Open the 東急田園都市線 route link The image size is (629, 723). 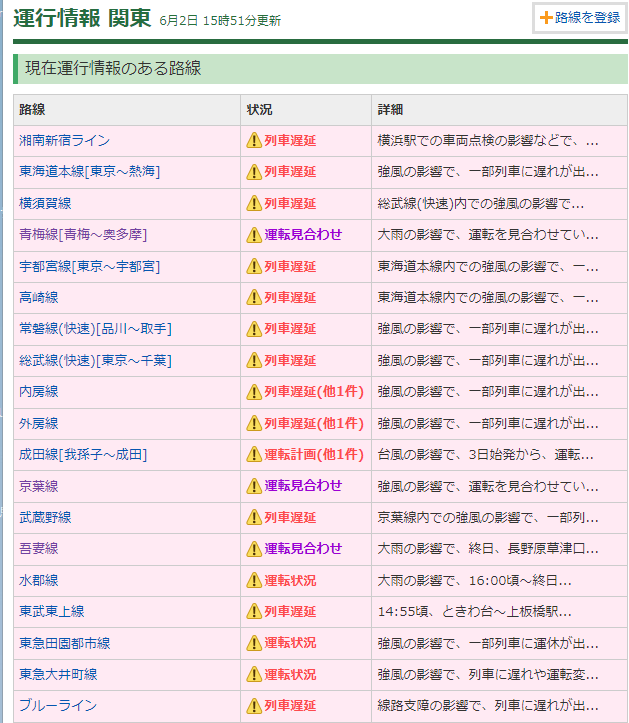point(65,643)
